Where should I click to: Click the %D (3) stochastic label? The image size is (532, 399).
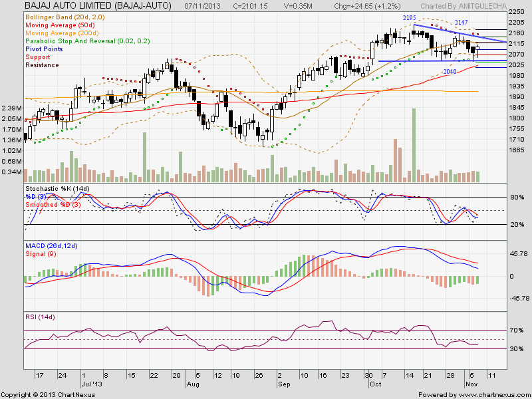coord(36,196)
